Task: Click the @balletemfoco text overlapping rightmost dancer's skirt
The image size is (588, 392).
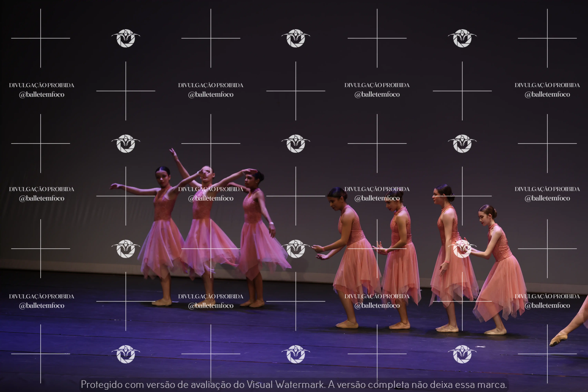Action: (547, 305)
